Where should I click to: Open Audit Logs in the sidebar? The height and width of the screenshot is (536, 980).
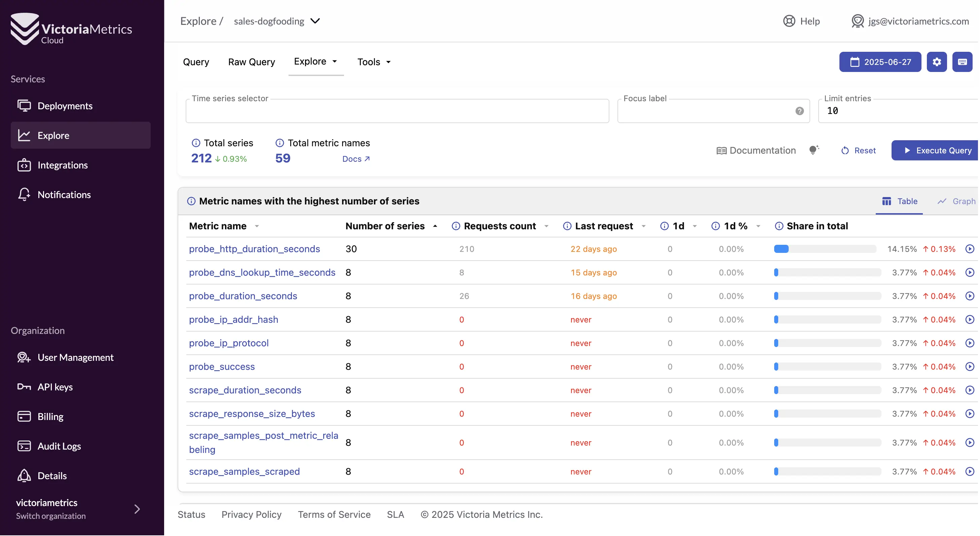click(81, 447)
